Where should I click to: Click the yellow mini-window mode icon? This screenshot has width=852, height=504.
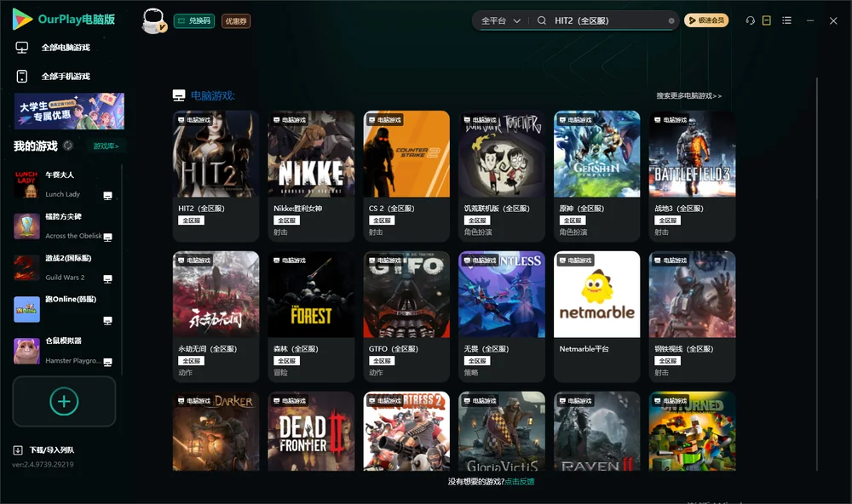[x=767, y=20]
